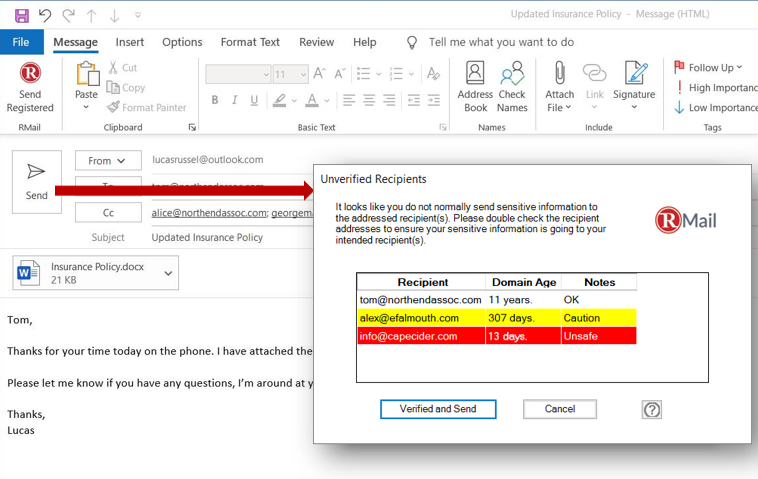The width and height of the screenshot is (758, 479).
Task: Click the Tell me what you want to do field
Action: coord(501,42)
